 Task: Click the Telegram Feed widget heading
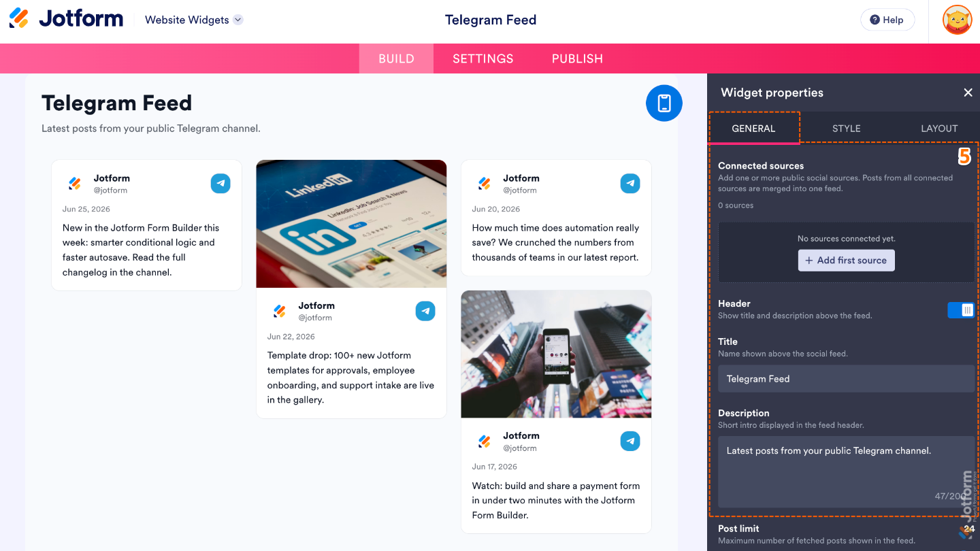tap(117, 103)
